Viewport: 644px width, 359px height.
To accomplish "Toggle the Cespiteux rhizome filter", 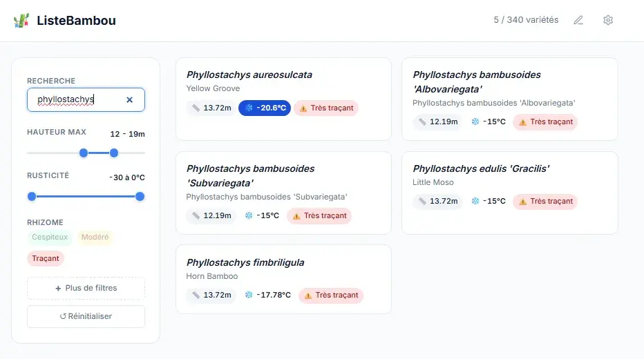I will (50, 237).
